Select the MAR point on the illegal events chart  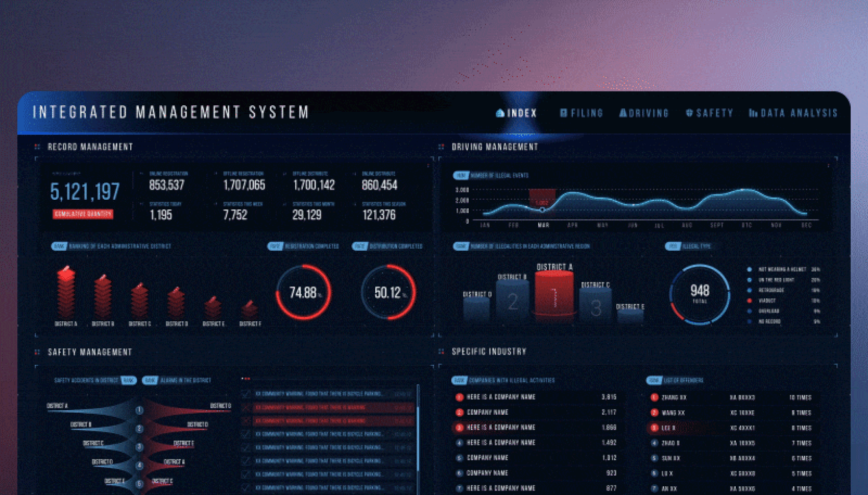pyautogui.click(x=542, y=209)
